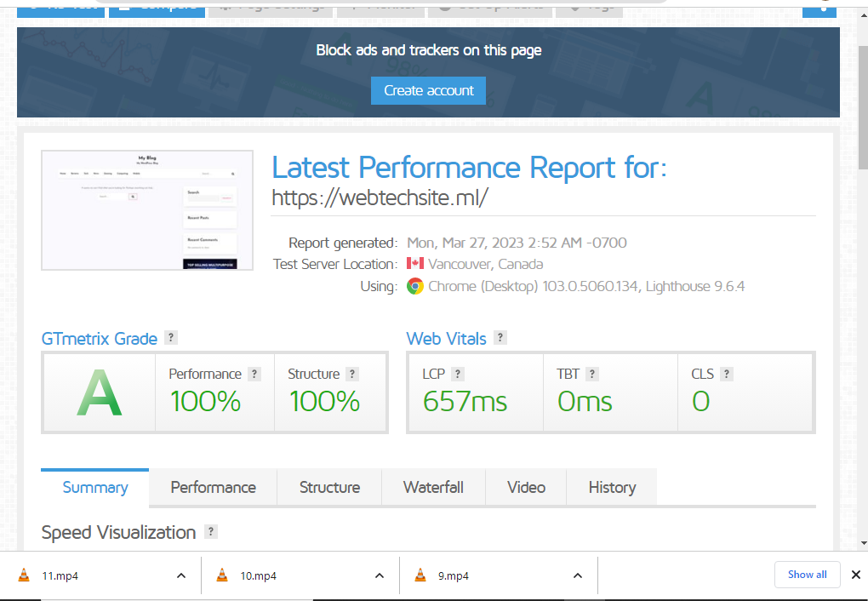Open the Video tab
The image size is (868, 601).
pos(526,488)
